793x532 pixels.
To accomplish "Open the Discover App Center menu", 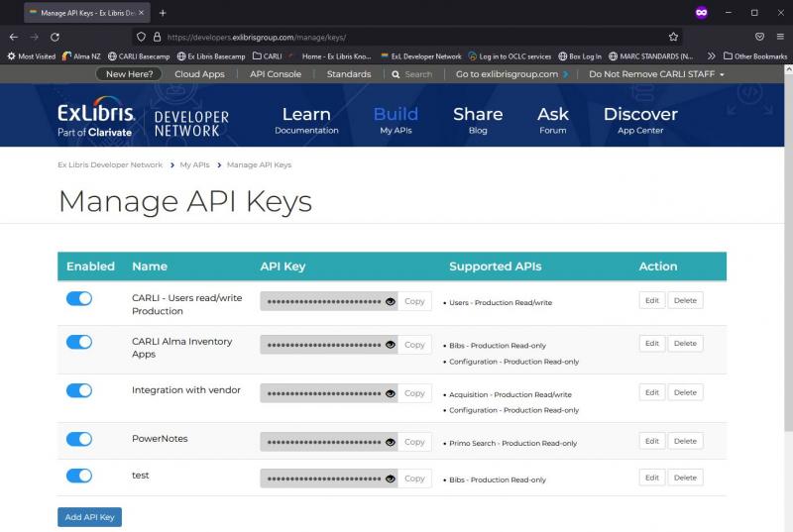I will (640, 120).
